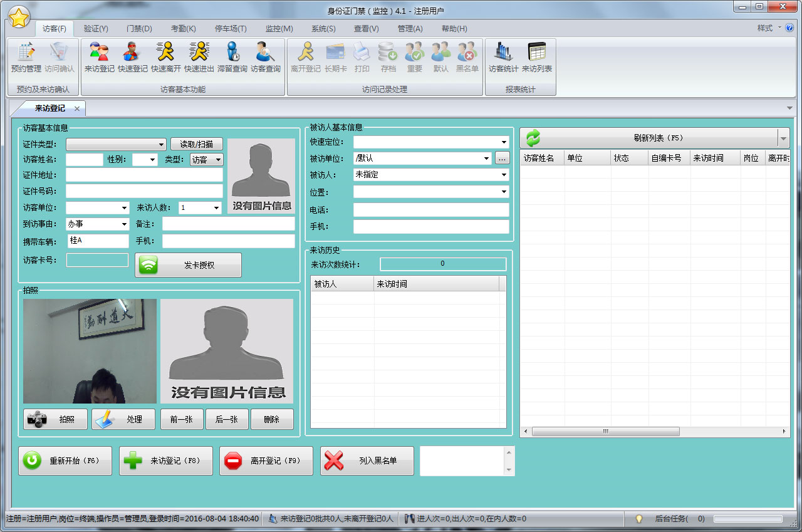Open the 来访登记 ribbon tool
Screen dimensions: 802x532
click(x=99, y=58)
